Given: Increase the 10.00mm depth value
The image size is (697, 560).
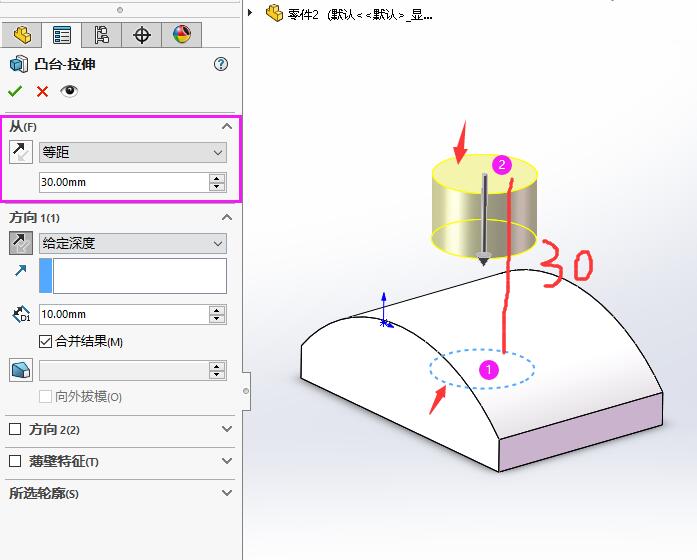Looking at the screenshot, I should click(x=217, y=310).
